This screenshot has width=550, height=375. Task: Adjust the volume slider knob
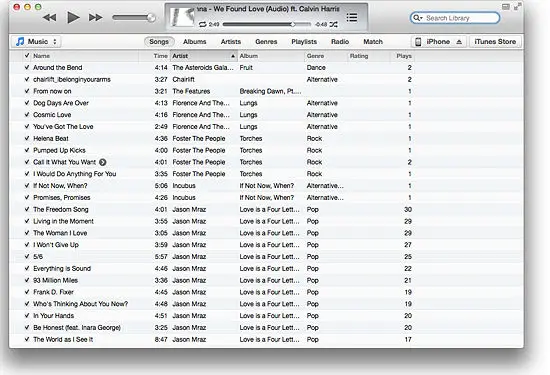[x=151, y=18]
